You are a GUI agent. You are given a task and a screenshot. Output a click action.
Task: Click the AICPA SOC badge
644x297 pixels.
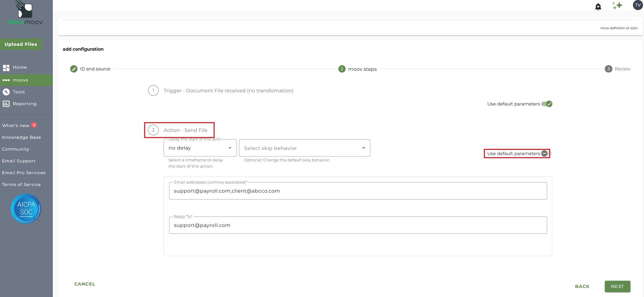click(26, 209)
